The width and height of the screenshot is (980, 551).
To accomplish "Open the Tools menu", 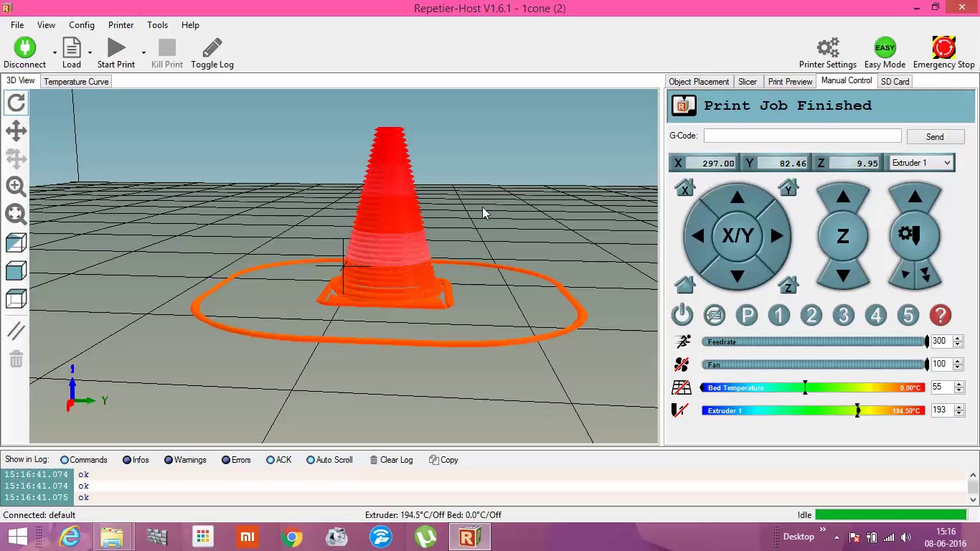I will point(157,24).
